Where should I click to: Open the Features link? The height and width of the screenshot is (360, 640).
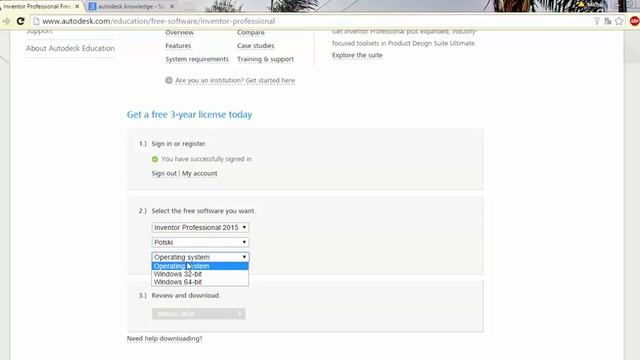pyautogui.click(x=178, y=46)
